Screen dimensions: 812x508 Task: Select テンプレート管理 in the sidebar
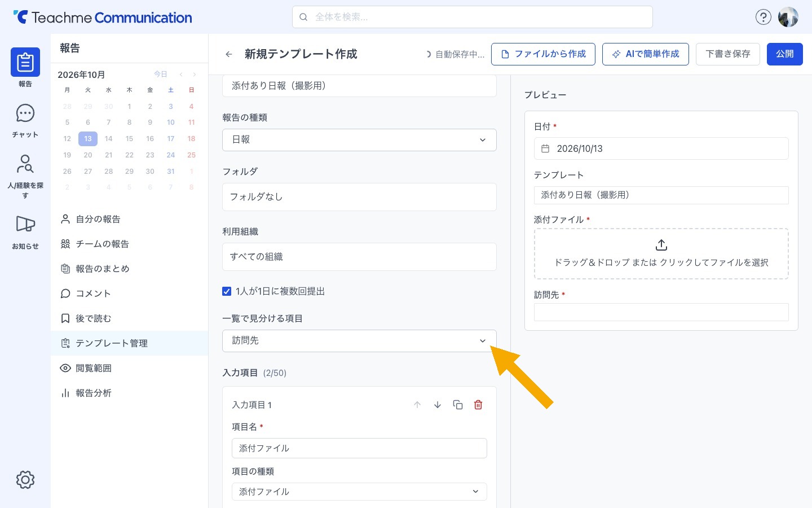pyautogui.click(x=130, y=343)
